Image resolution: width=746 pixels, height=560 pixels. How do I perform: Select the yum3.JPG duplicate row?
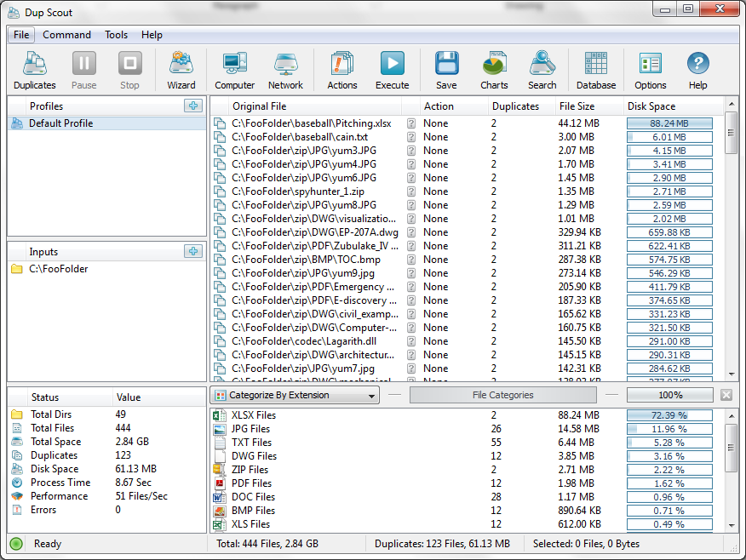coord(467,151)
